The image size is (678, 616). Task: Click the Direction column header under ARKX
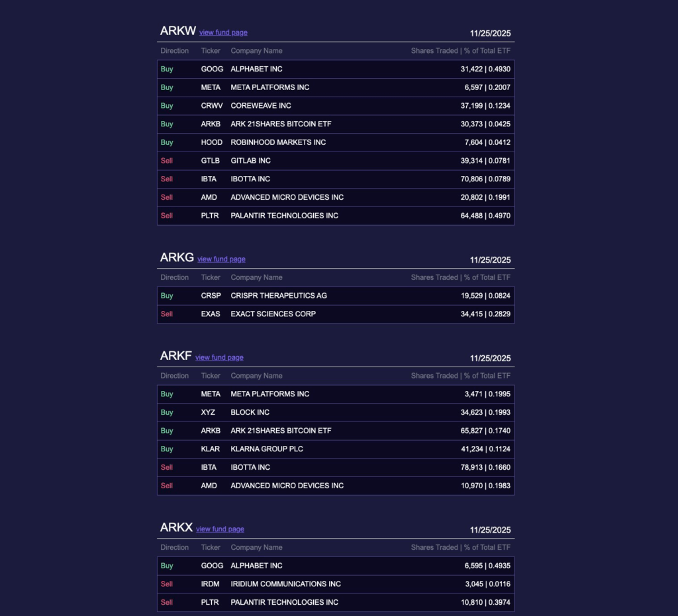pos(174,547)
